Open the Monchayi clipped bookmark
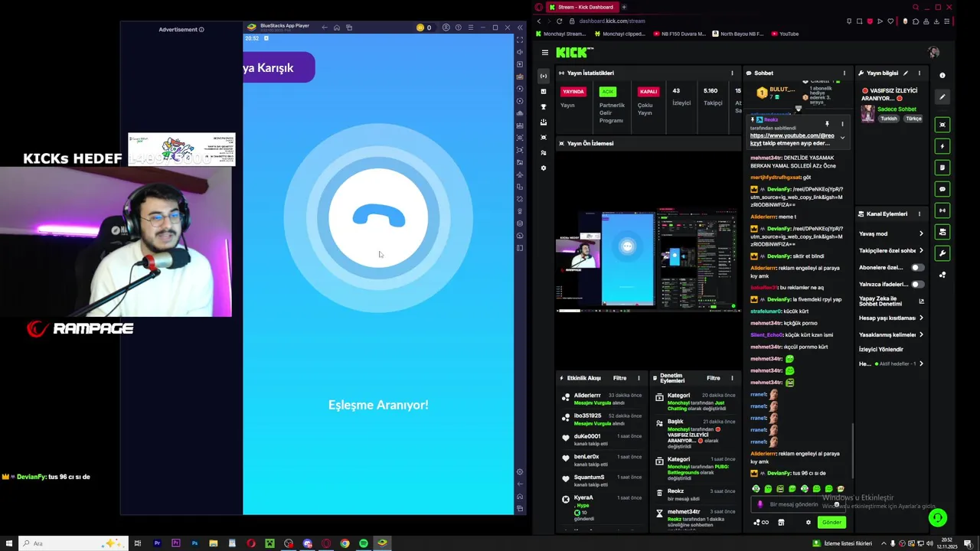Viewport: 980px width, 551px height. click(x=620, y=34)
